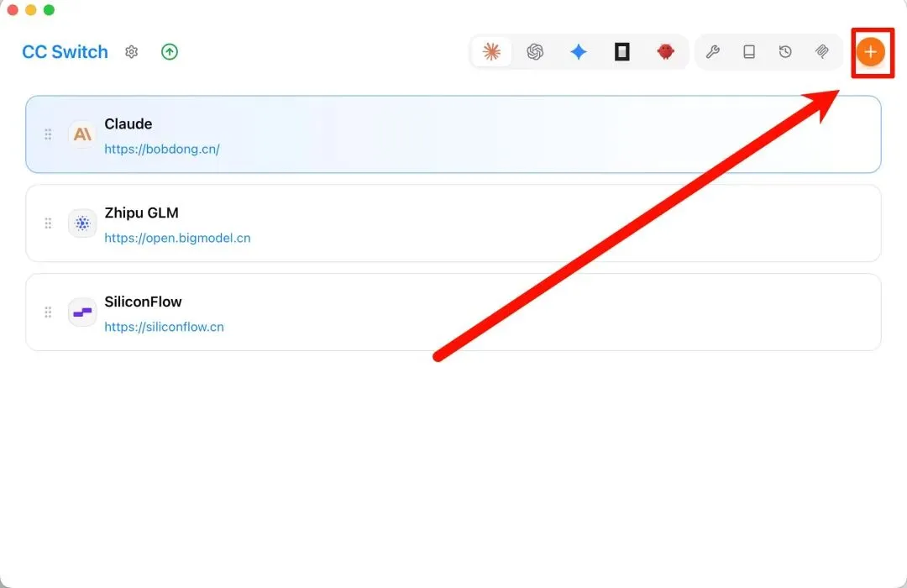The width and height of the screenshot is (907, 588).
Task: Add a new provider with orange plus
Action: click(871, 52)
